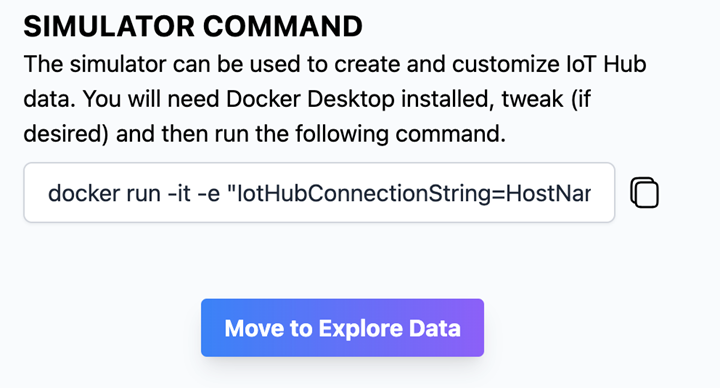The height and width of the screenshot is (388, 720).
Task: Click the simulator description paragraph
Action: [335, 99]
